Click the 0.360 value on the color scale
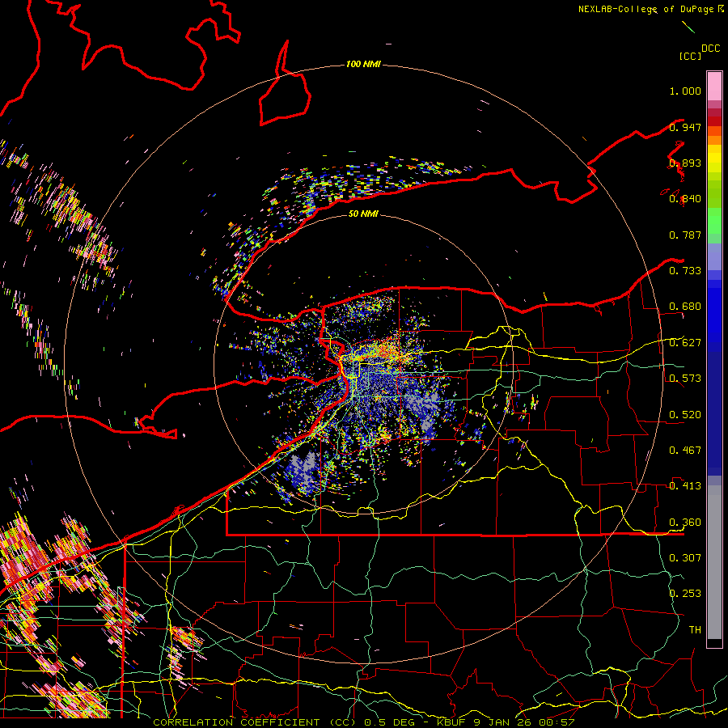This screenshot has width=728, height=728. (685, 523)
